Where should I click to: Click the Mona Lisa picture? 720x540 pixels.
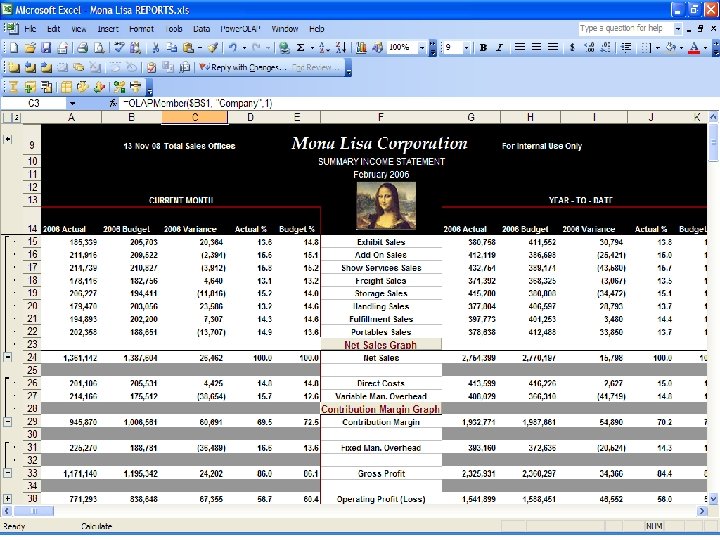click(386, 206)
